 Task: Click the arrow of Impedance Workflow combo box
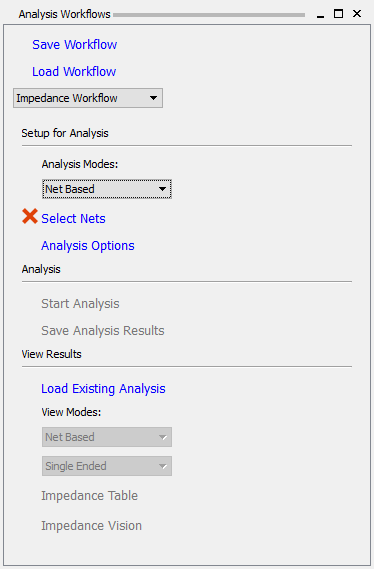pyautogui.click(x=153, y=98)
